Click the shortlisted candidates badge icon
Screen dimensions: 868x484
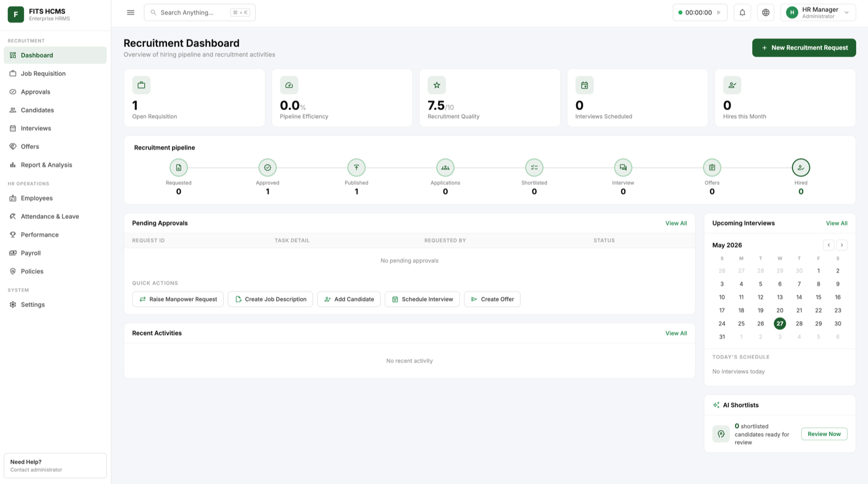click(x=721, y=434)
